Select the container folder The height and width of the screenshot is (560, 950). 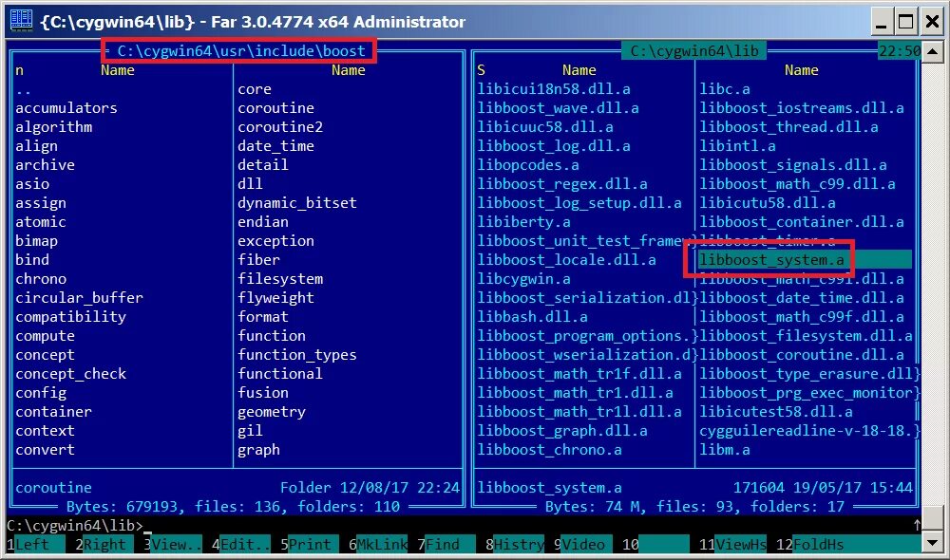click(54, 412)
